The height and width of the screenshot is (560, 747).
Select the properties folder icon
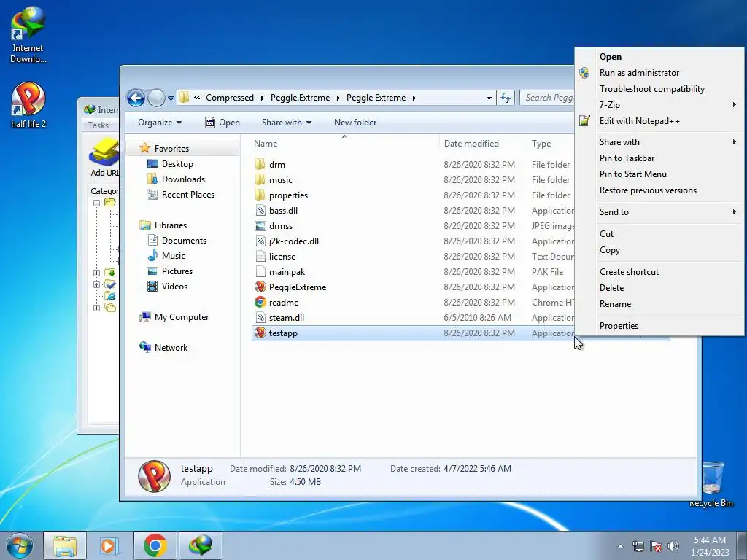[260, 195]
